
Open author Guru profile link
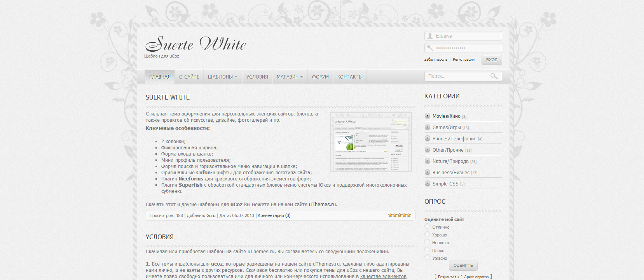211,215
